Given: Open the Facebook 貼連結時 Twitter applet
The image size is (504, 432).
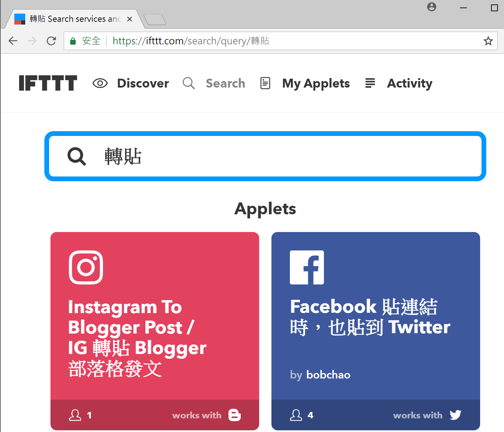Looking at the screenshot, I should click(x=376, y=331).
